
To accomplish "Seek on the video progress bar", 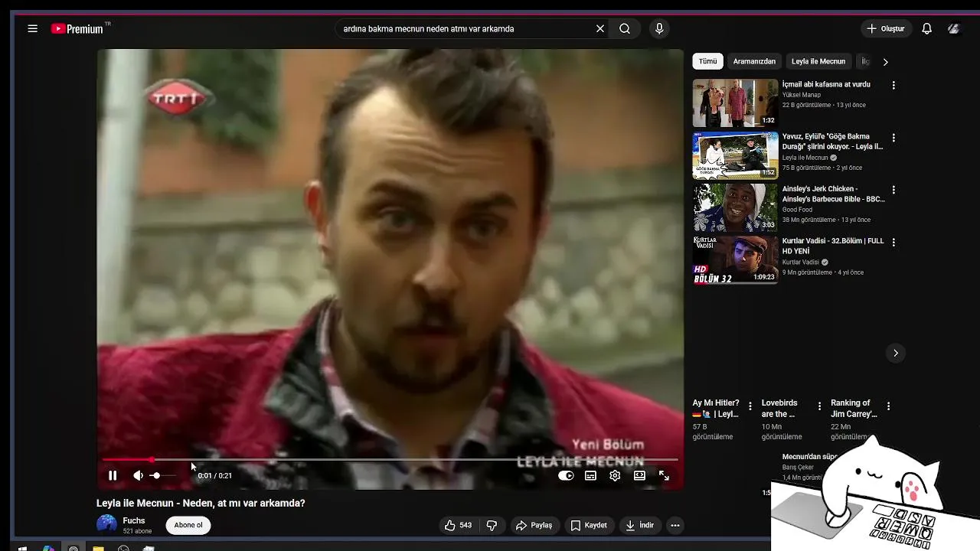I will pos(390,460).
